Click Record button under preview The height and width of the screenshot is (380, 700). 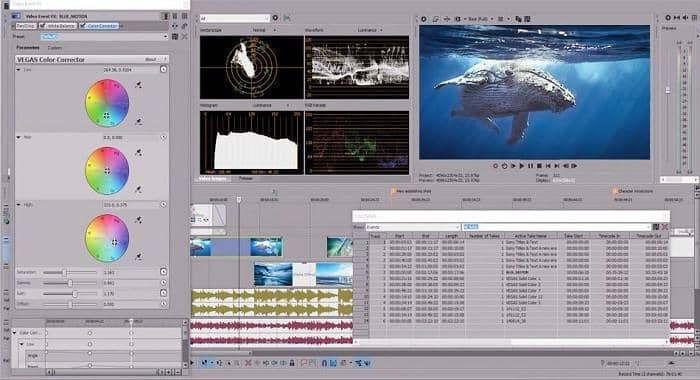click(496, 166)
